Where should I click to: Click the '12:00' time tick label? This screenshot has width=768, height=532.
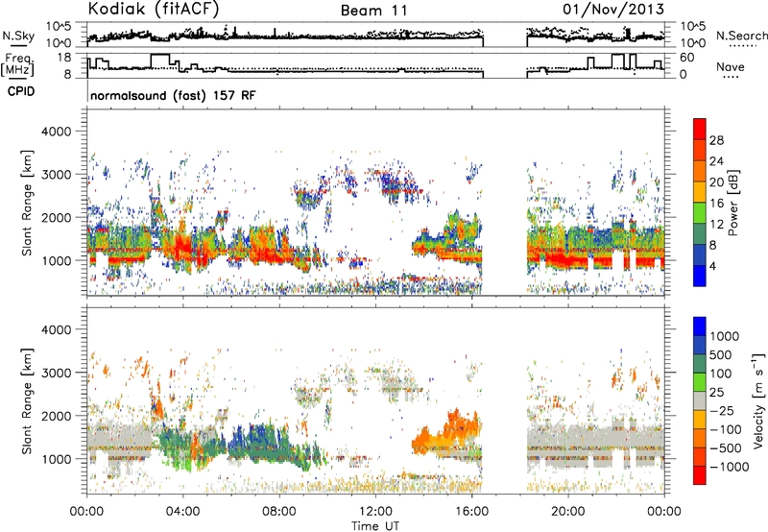(x=375, y=512)
